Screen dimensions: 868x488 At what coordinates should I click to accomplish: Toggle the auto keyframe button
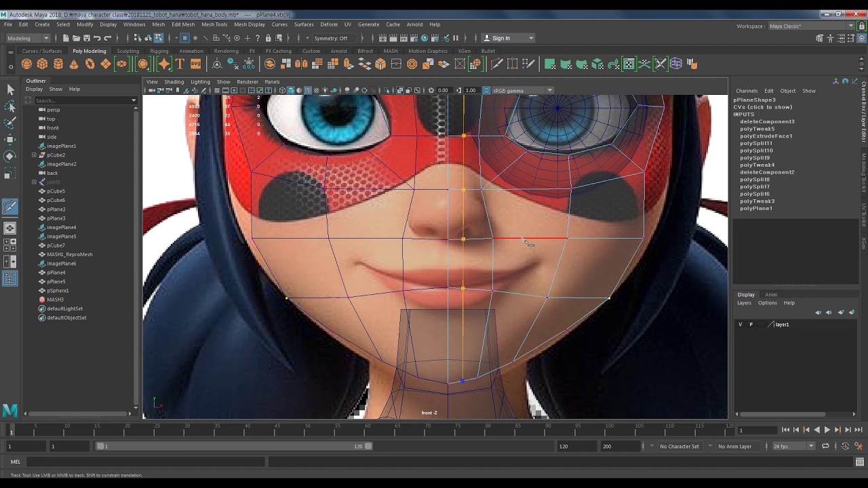[x=845, y=446]
